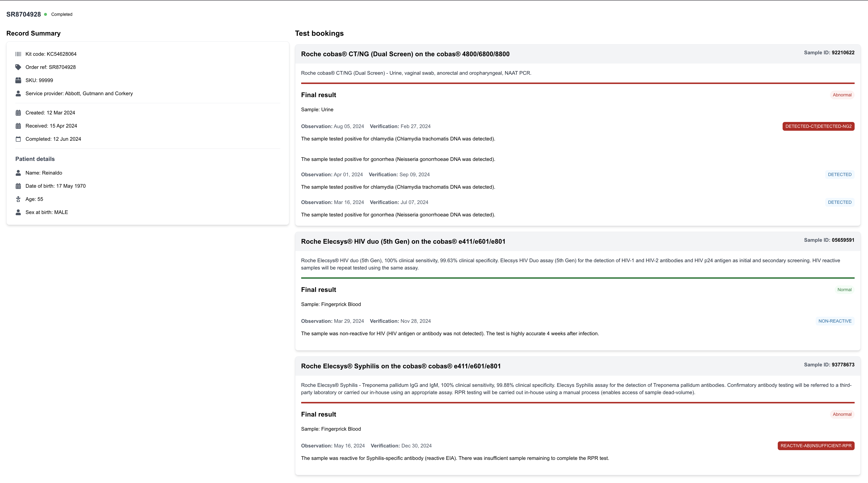868x483 pixels.
Task: Click the Roche Elecsys Syphilis title
Action: tap(401, 366)
